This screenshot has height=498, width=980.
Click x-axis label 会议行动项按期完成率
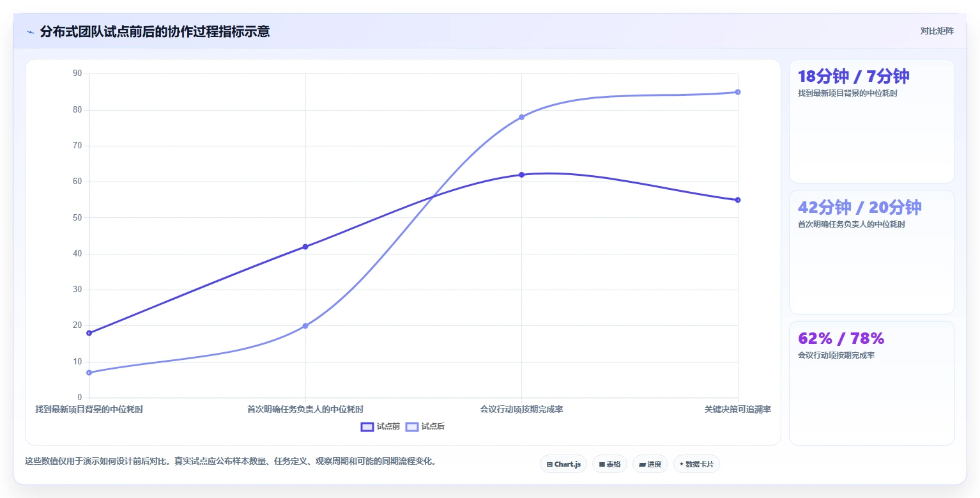click(x=521, y=409)
